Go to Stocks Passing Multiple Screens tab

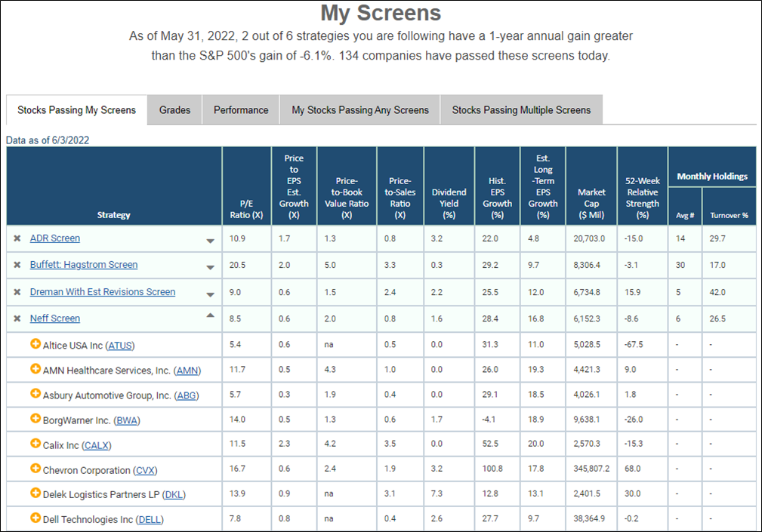pyautogui.click(x=521, y=110)
